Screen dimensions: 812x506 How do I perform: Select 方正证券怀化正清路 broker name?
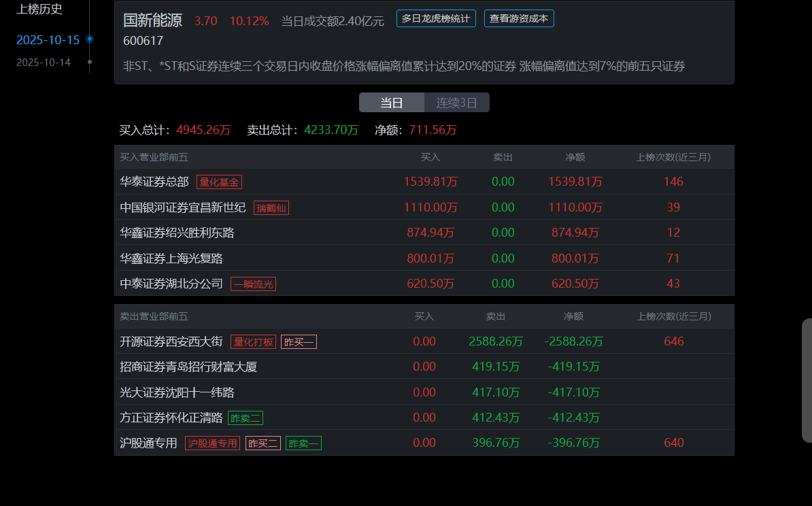pyautogui.click(x=171, y=418)
